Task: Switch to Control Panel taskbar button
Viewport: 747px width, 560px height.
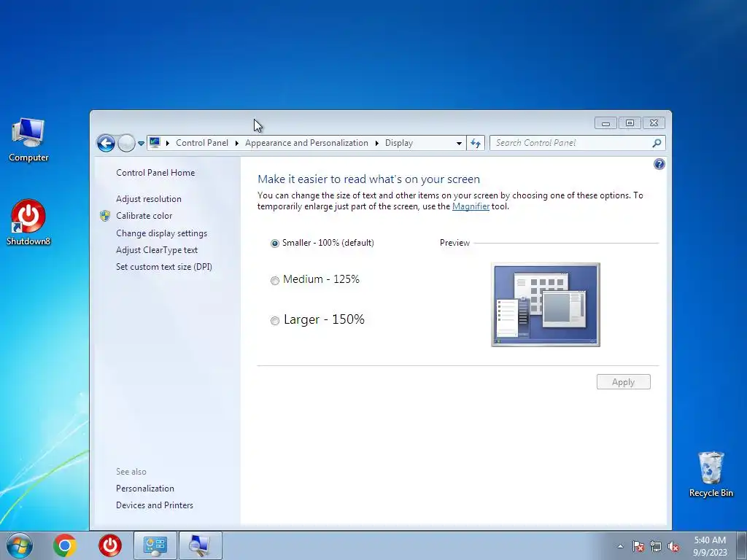Action: [155, 545]
